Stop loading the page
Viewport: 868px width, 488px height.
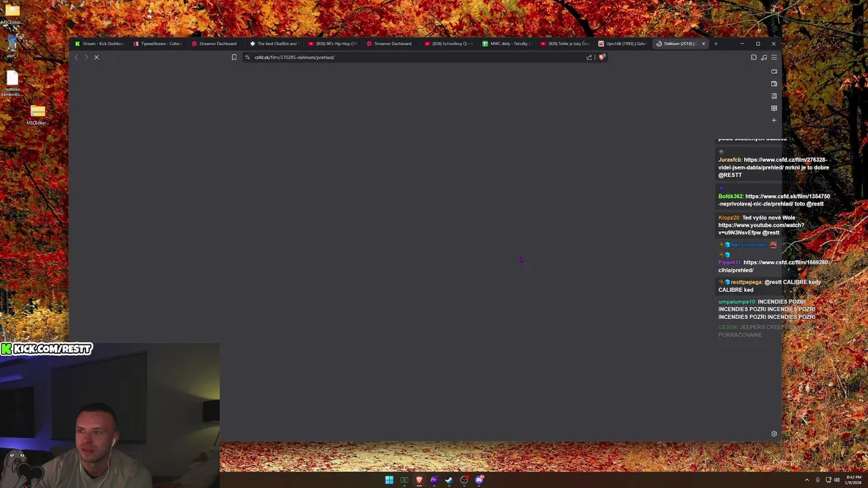(96, 57)
